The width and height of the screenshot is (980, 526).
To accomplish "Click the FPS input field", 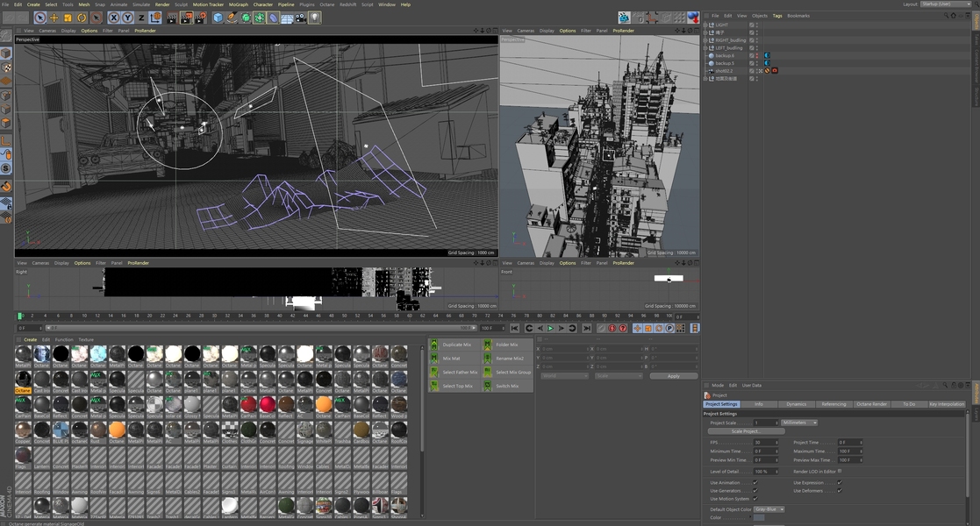I will [x=766, y=443].
